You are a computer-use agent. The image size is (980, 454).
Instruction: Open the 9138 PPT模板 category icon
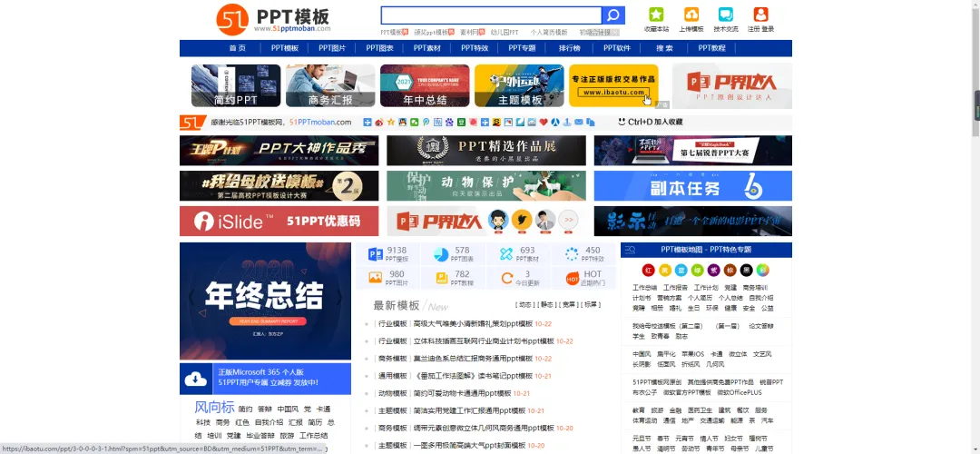click(375, 254)
